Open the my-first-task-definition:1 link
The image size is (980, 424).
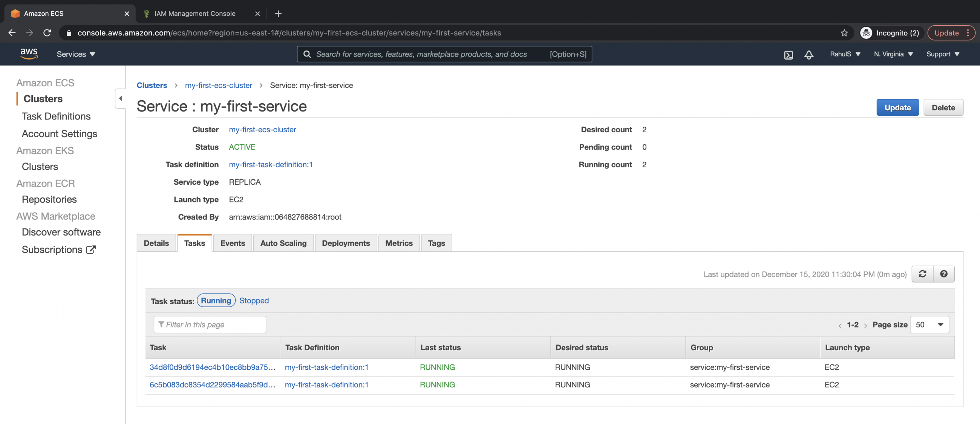(x=271, y=164)
